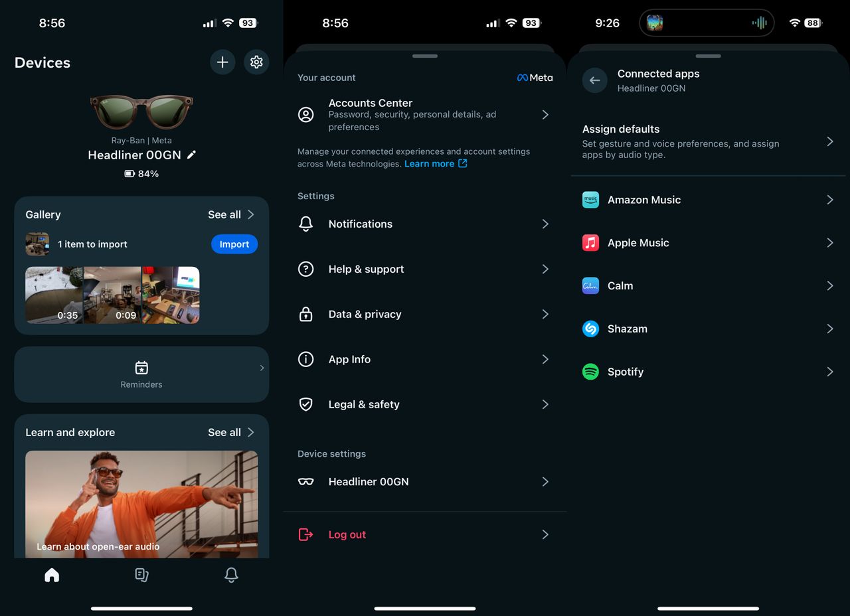The image size is (850, 616).
Task: Select the Shazam app icon
Action: tap(590, 329)
